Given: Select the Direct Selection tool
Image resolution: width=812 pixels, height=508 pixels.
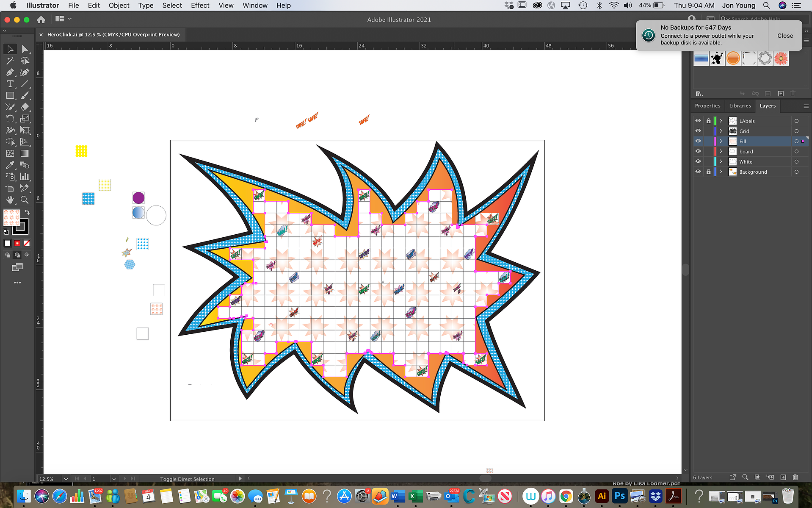Looking at the screenshot, I should tap(25, 49).
